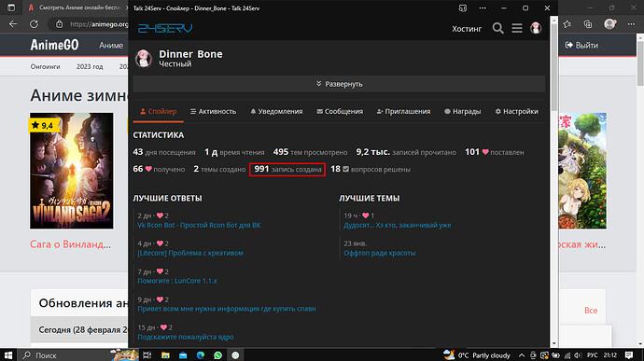The image size is (644, 361).
Task: Go back in the Edge browser
Action: click(13, 24)
